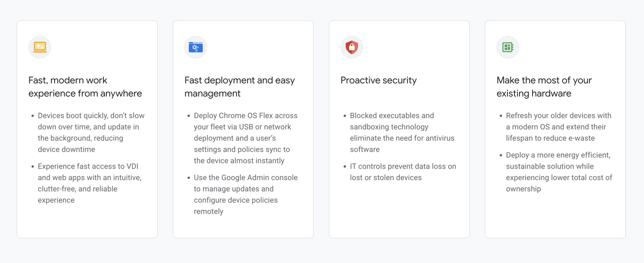The image size is (644, 263).
Task: Click the phrase 'eliminate the need for antivirus'
Action: click(402, 138)
